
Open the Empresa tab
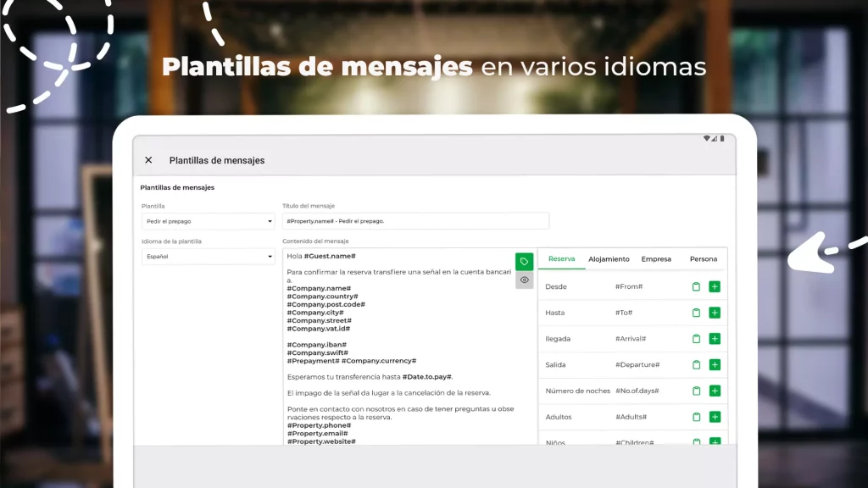[x=656, y=259]
